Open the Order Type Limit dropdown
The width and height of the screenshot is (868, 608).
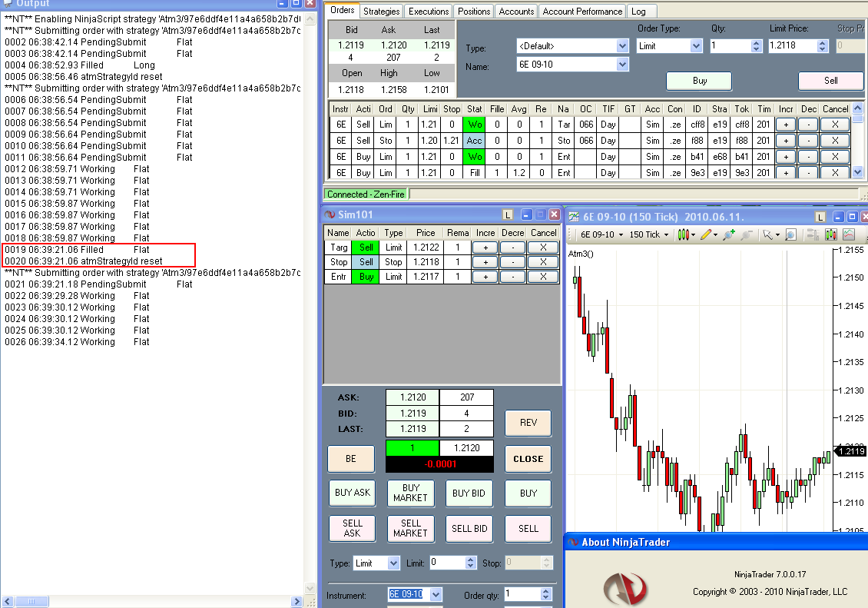pos(697,46)
